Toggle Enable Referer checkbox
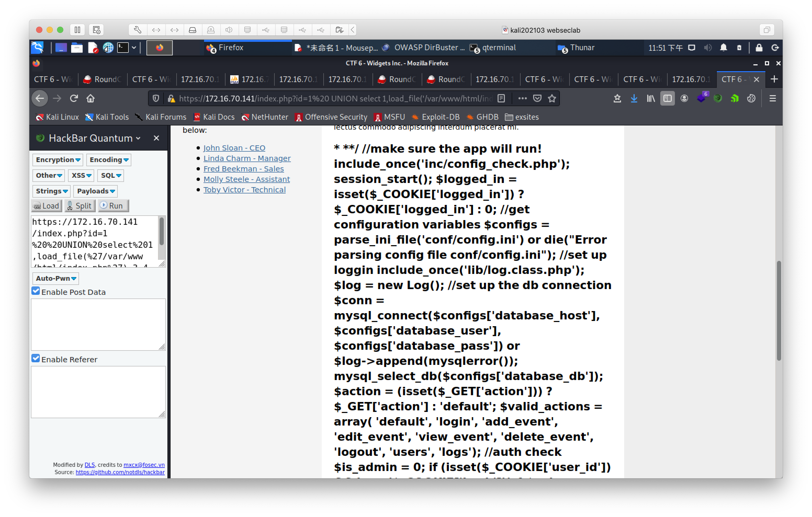 click(36, 359)
